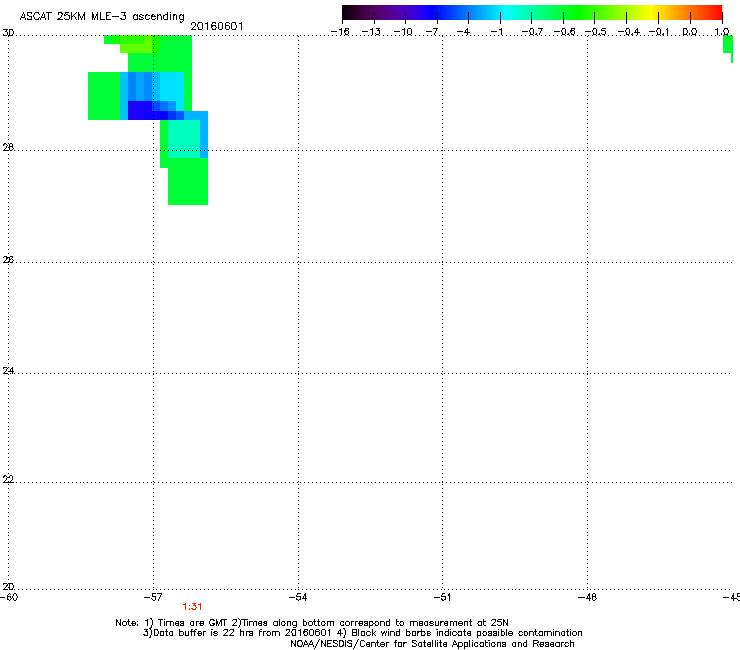Click the -4 colorbar tick label
Screen dimensions: 740x650
463,32
